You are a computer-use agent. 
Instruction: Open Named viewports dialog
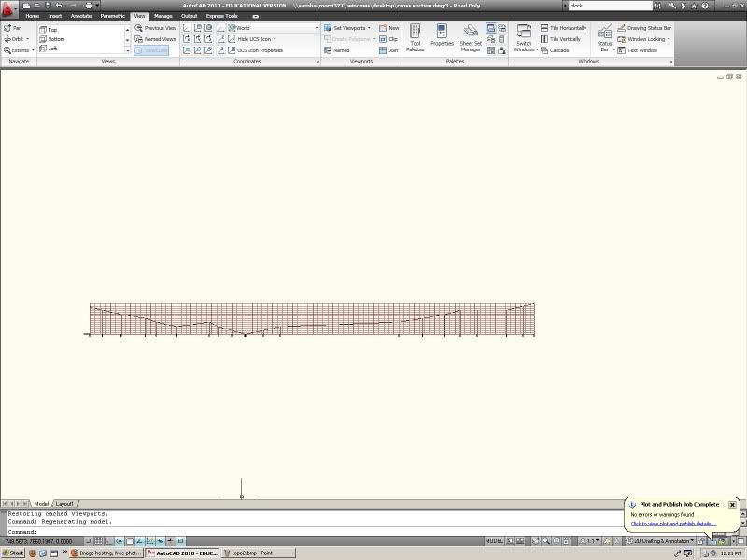(337, 50)
